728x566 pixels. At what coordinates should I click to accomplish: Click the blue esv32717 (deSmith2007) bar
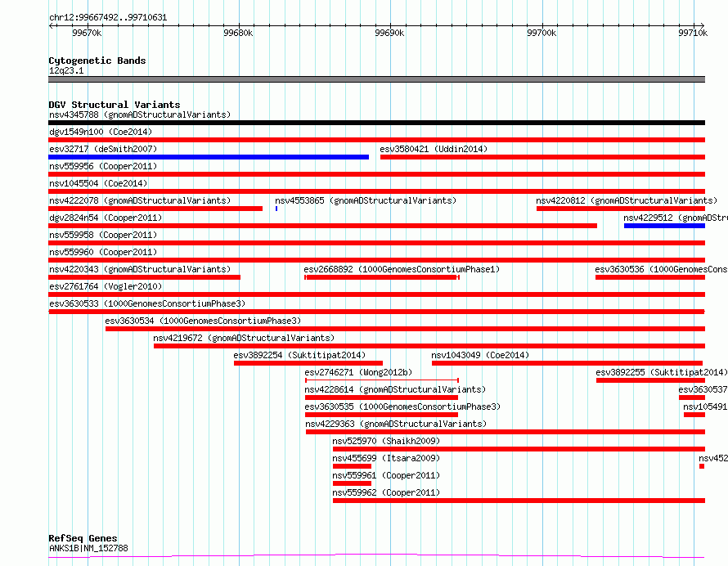pos(209,157)
